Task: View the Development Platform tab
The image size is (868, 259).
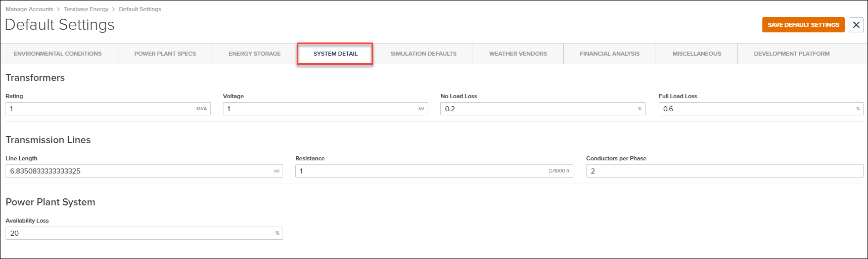Action: click(x=792, y=54)
